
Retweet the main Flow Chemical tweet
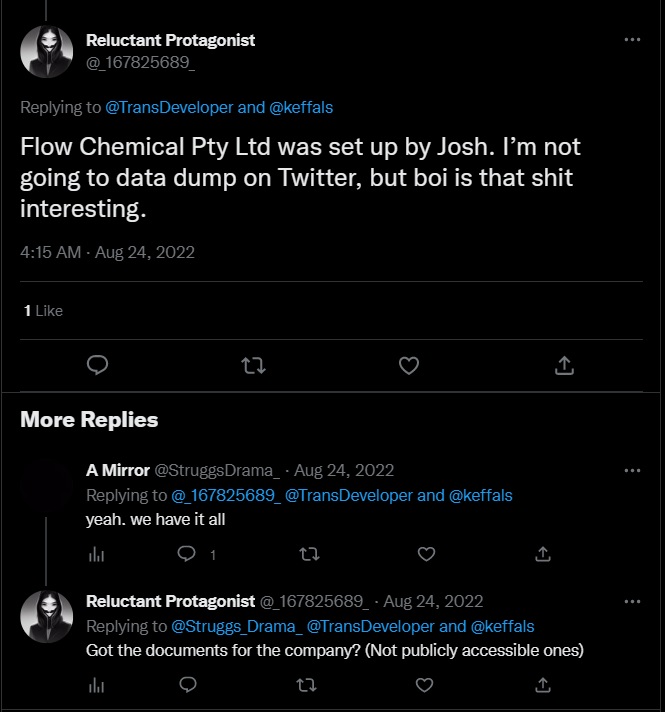click(254, 366)
